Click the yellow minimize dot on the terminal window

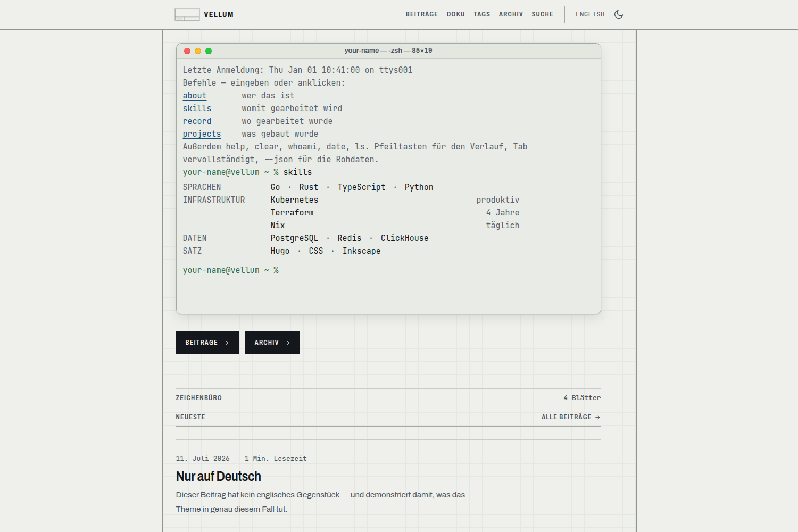coord(198,51)
